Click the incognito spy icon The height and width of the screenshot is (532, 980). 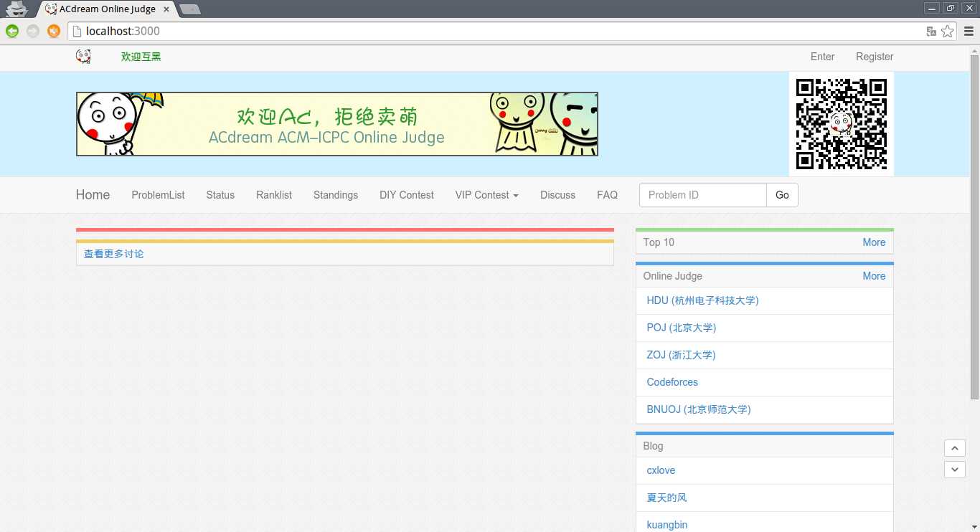tap(17, 8)
